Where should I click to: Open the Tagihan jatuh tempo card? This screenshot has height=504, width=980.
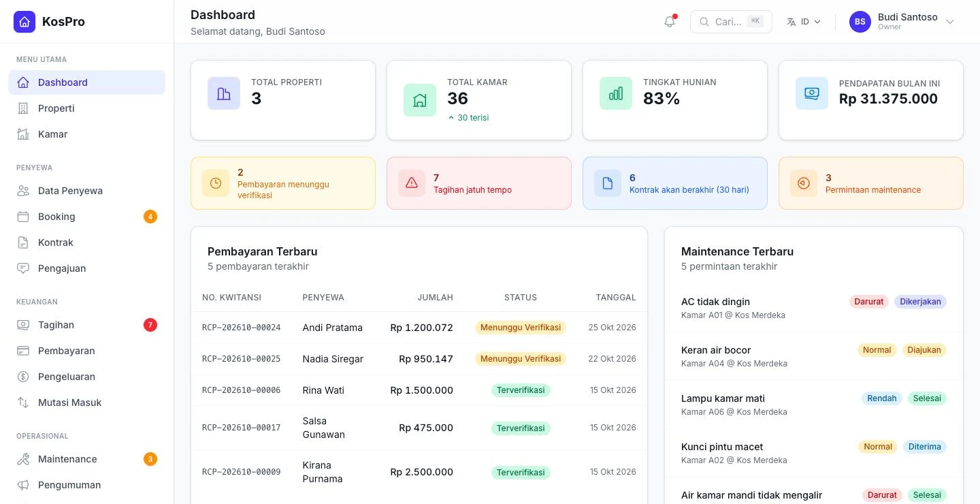[x=479, y=183]
